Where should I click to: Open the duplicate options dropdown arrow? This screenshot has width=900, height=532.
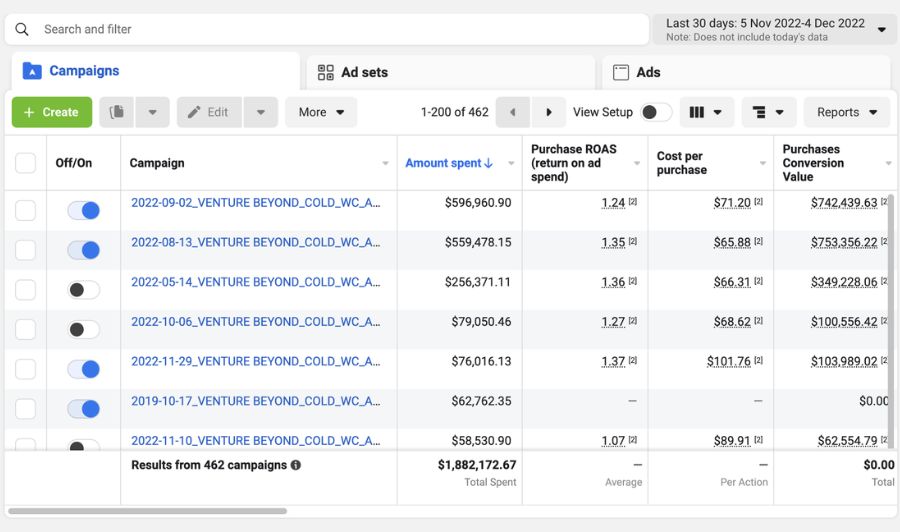[x=152, y=112]
